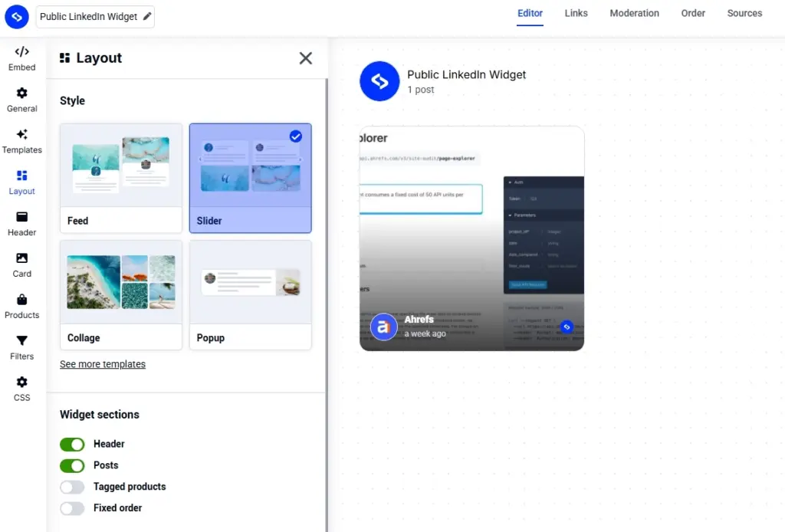This screenshot has width=785, height=532.
Task: Open See more templates
Action: (x=102, y=364)
